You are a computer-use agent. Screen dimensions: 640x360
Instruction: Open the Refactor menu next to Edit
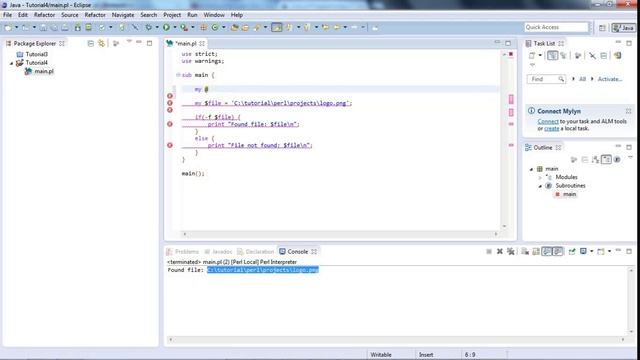(44, 15)
